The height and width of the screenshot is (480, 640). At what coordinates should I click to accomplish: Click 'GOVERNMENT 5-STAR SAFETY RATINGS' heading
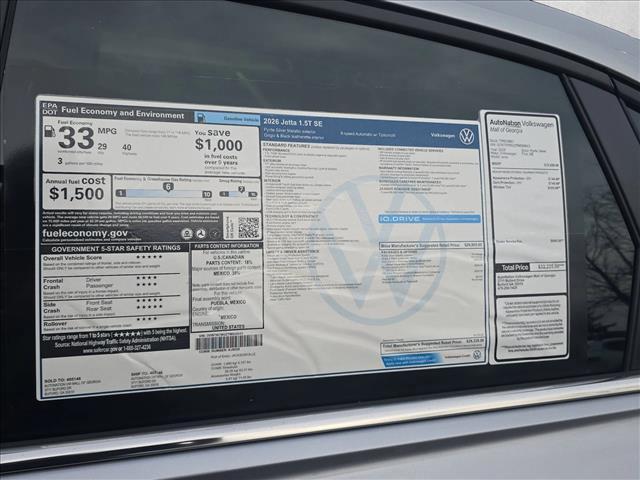116,249
